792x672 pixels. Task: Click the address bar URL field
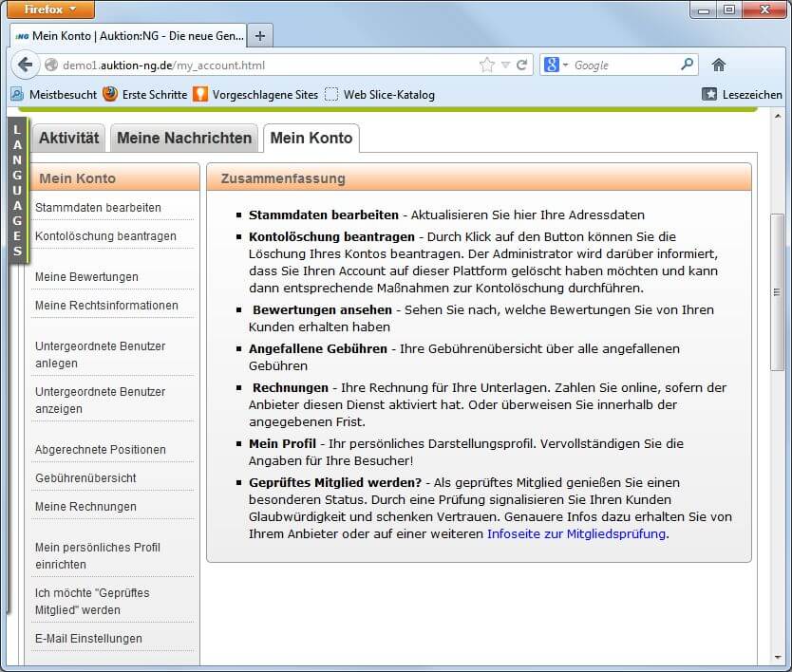268,65
